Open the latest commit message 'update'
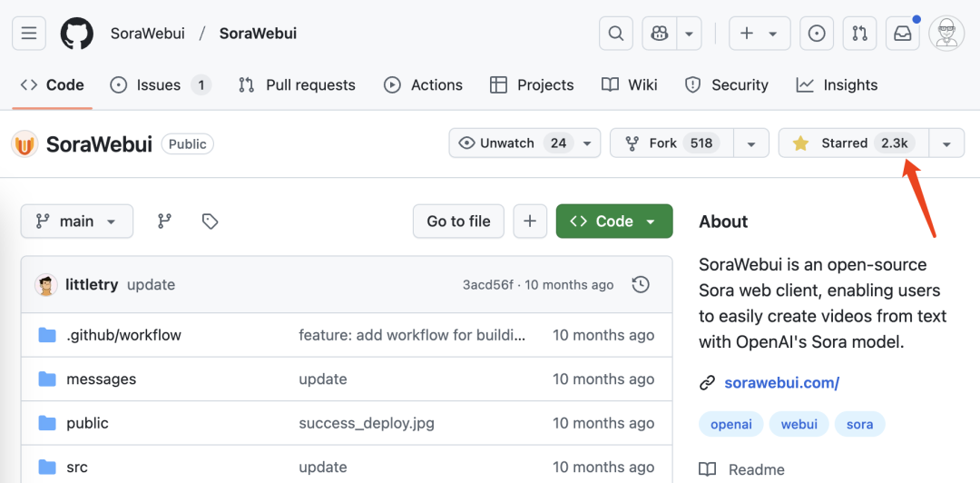The width and height of the screenshot is (980, 483). coord(151,285)
